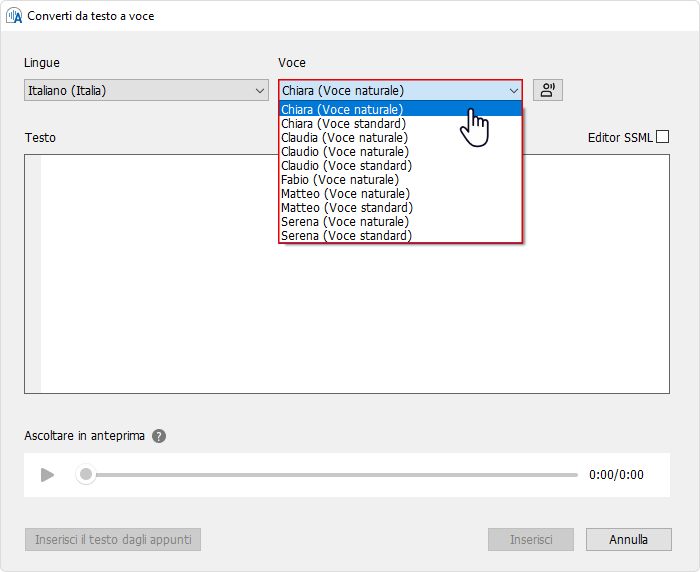Select Chiara (Voce standard) option
Screen dimensions: 700x572
pos(400,124)
